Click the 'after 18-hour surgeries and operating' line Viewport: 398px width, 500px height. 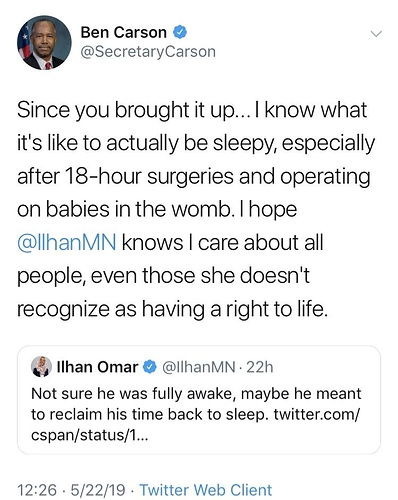pos(194,177)
